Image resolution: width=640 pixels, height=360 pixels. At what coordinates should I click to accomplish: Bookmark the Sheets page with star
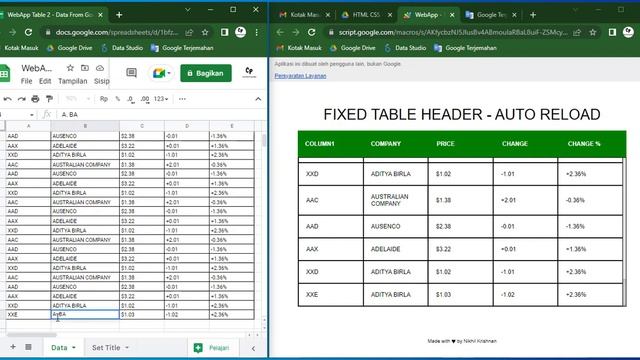(205, 32)
